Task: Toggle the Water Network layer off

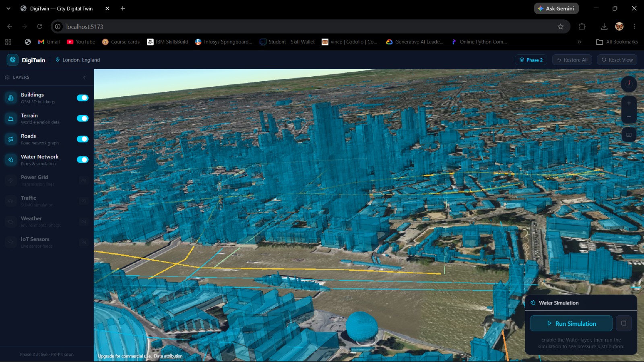Action: click(x=83, y=160)
